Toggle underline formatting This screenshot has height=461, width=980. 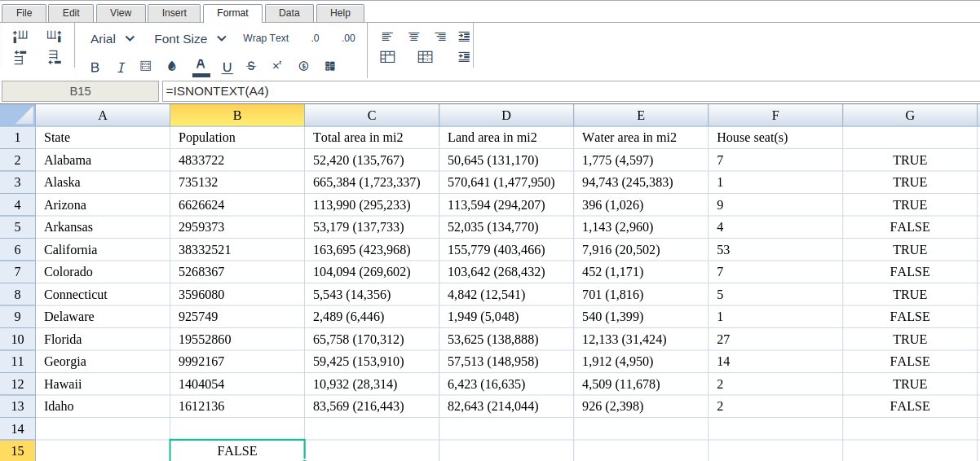pyautogui.click(x=227, y=67)
